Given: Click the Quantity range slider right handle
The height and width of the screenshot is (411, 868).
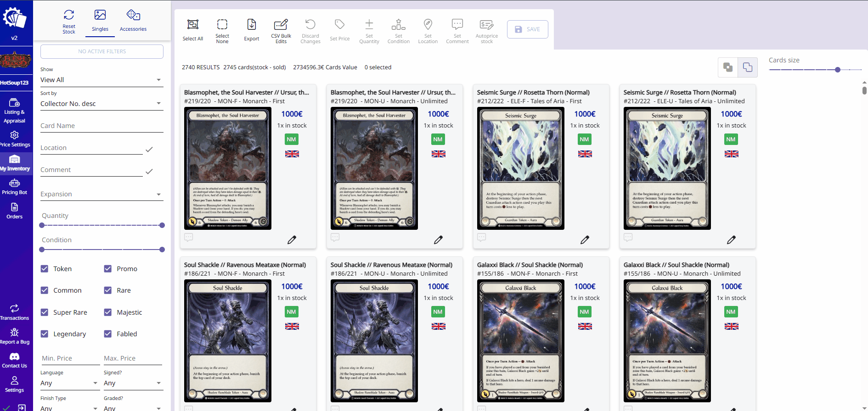Looking at the screenshot, I should pos(162,225).
